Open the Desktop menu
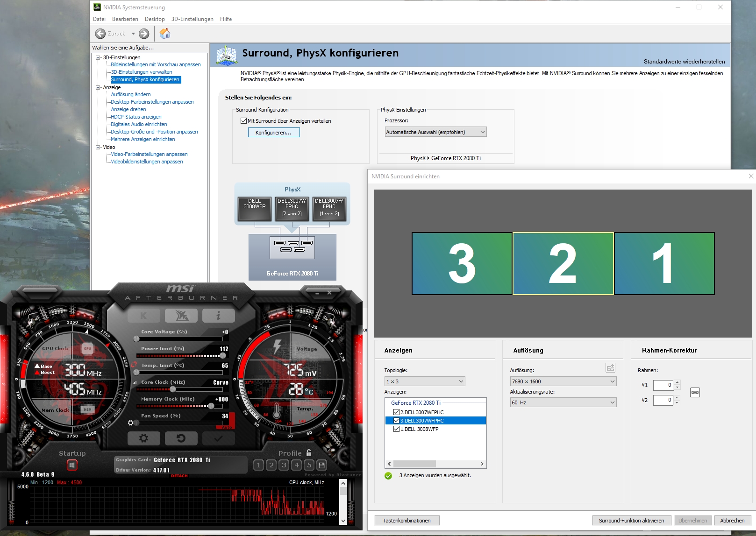The width and height of the screenshot is (756, 536). [155, 19]
